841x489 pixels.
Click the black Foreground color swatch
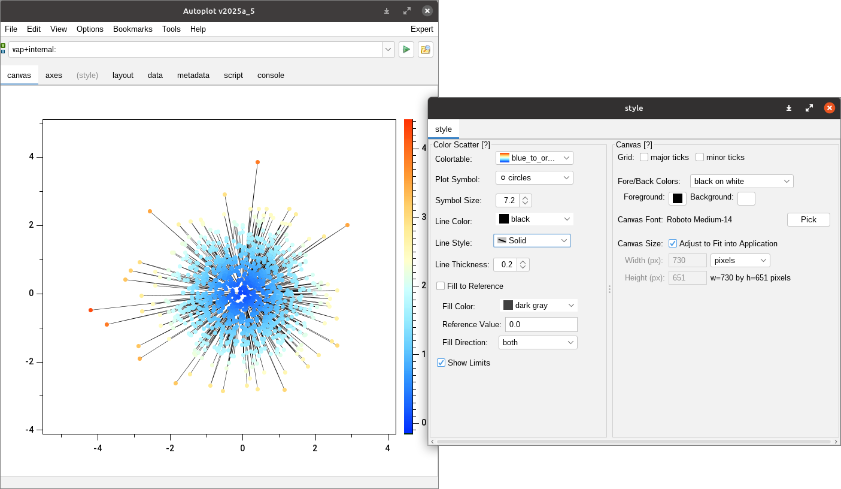click(678, 198)
